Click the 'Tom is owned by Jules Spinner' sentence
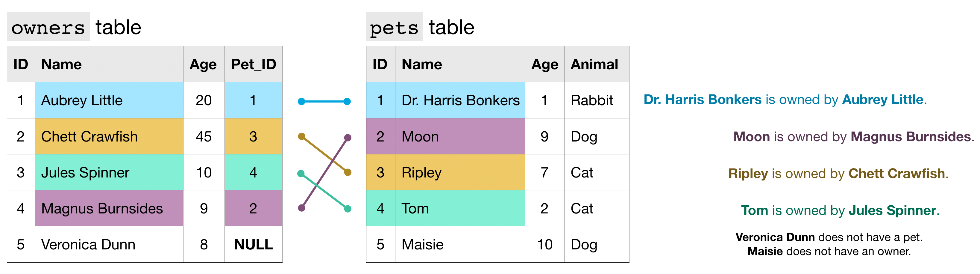Screen dimensions: 980x274 pos(840,210)
